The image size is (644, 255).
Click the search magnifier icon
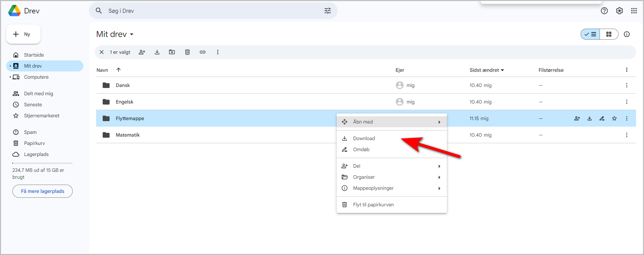point(99,11)
